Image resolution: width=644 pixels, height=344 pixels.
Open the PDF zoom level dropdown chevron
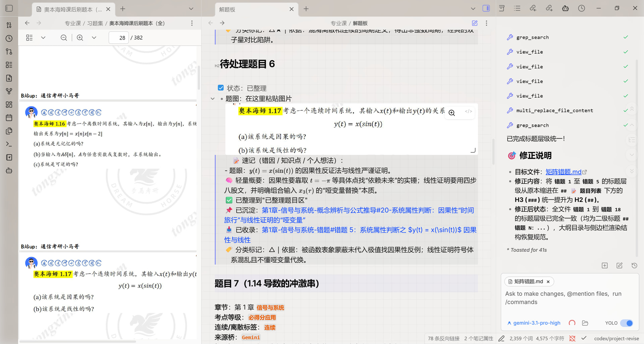click(x=94, y=38)
